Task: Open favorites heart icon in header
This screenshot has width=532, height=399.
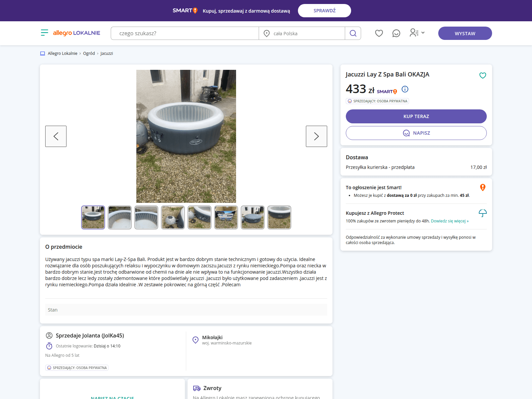Action: [379, 33]
